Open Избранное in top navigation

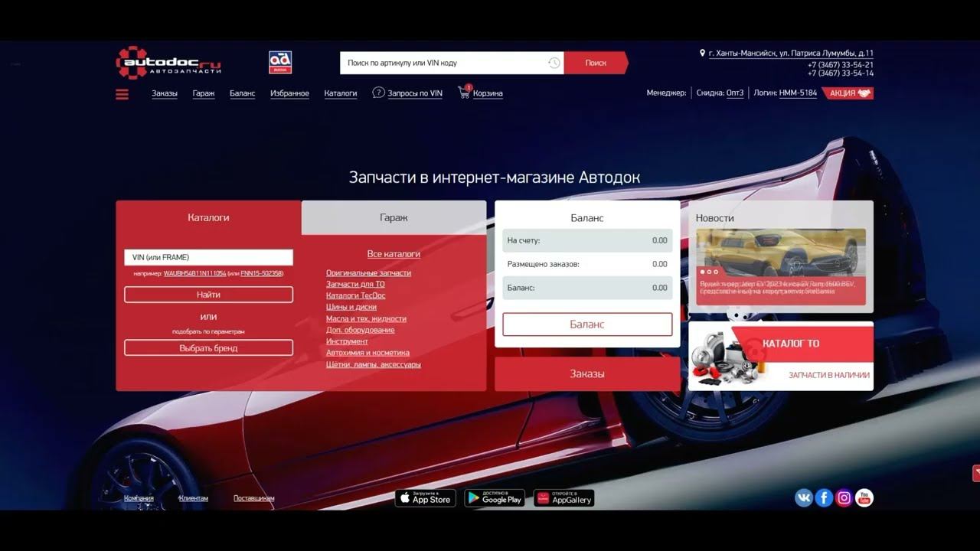pyautogui.click(x=289, y=93)
